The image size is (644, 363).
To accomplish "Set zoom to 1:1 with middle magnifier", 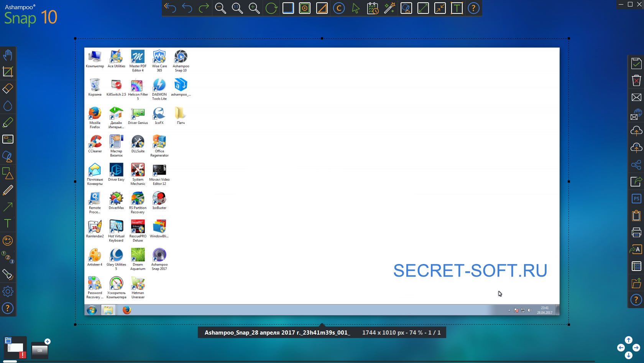I will point(237,8).
